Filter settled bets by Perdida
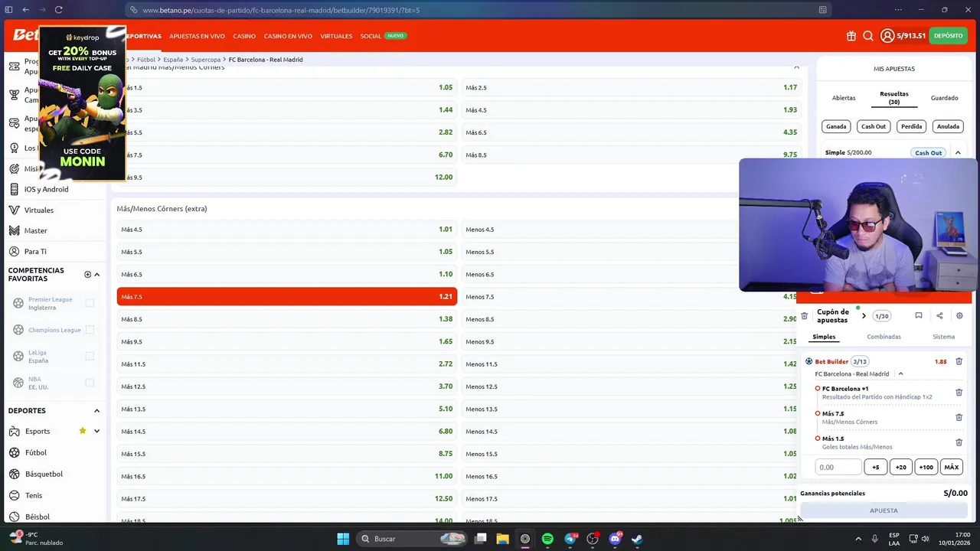 pos(911,126)
